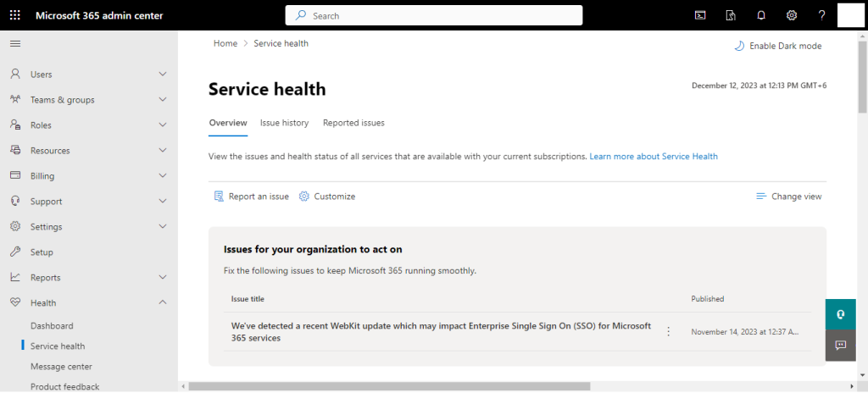
Task: Open the teal help headset floating button
Action: click(x=840, y=314)
